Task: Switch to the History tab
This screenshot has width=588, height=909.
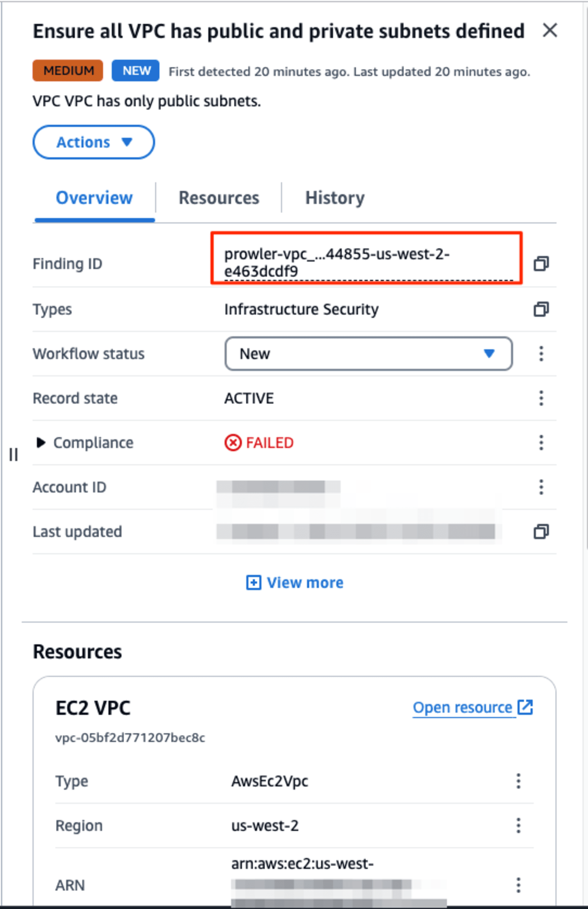Action: pyautogui.click(x=335, y=198)
